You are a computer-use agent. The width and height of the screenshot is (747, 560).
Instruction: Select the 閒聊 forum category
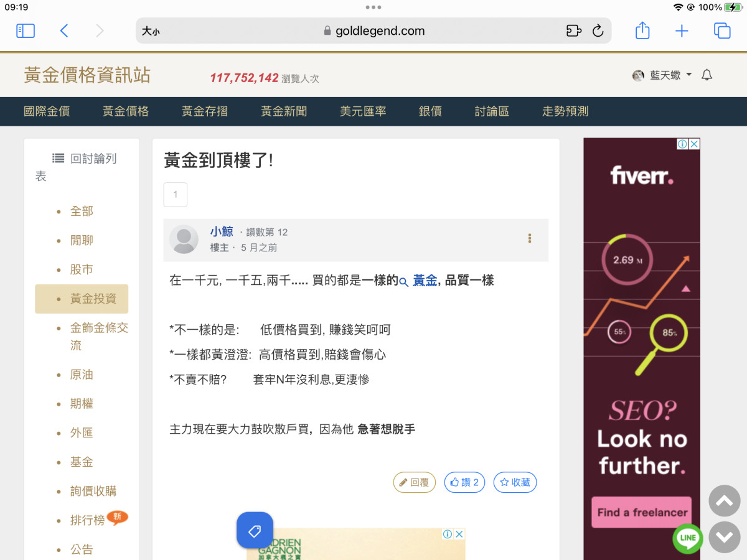[x=82, y=240]
